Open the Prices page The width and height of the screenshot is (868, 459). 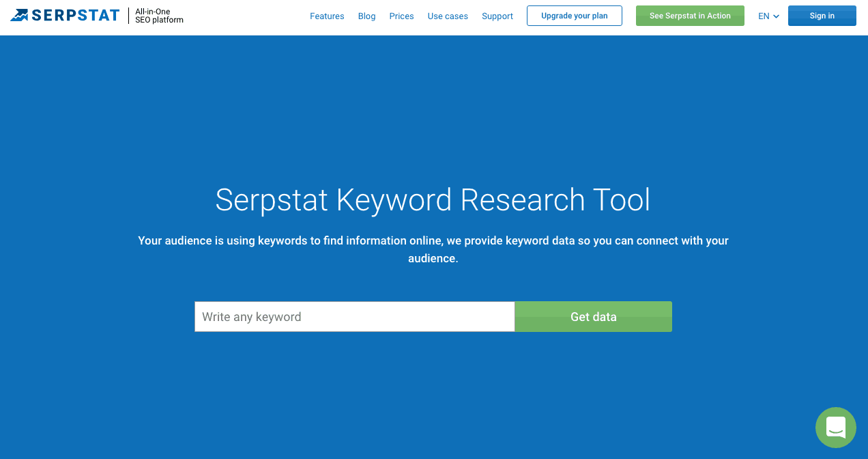click(x=402, y=16)
